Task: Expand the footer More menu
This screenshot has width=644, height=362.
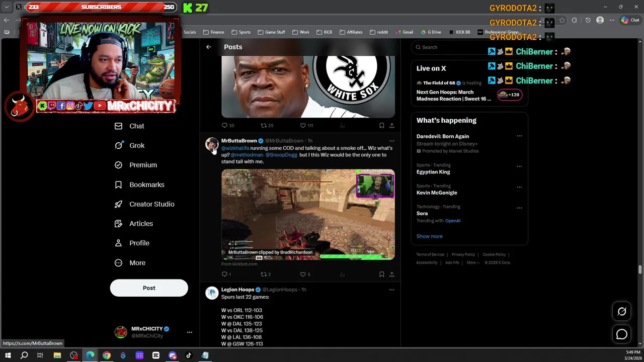Action: tap(472, 262)
